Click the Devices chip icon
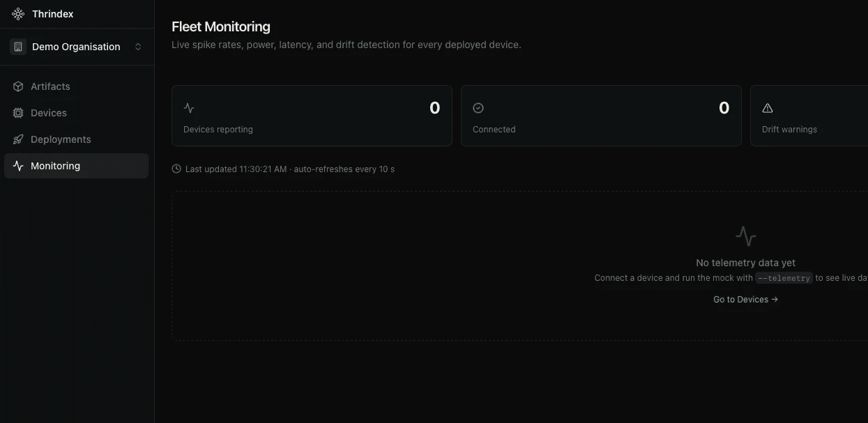The image size is (868, 423). tap(18, 113)
